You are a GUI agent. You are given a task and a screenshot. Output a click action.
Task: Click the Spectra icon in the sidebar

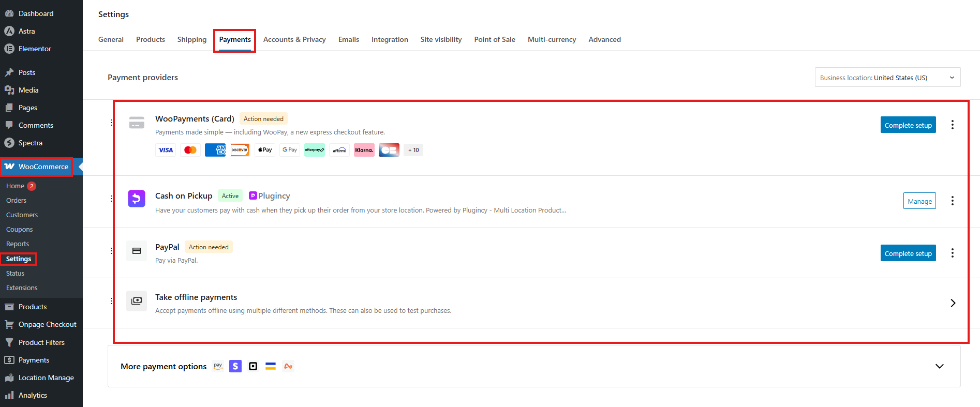(9, 143)
